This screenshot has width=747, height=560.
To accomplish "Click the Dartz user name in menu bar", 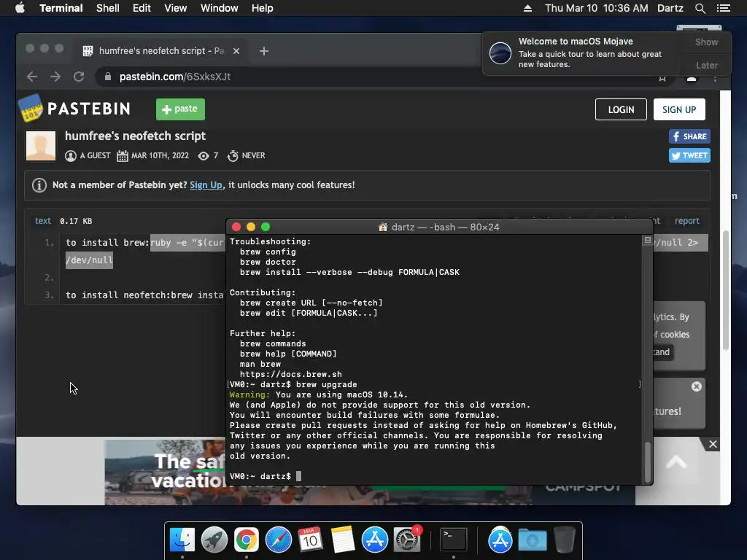I will pyautogui.click(x=670, y=8).
